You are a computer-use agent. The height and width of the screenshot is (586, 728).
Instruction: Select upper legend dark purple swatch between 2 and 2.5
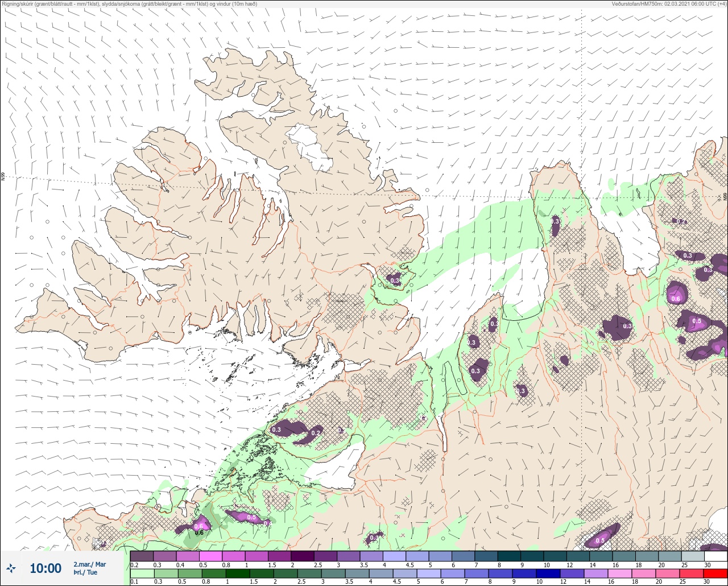(303, 556)
